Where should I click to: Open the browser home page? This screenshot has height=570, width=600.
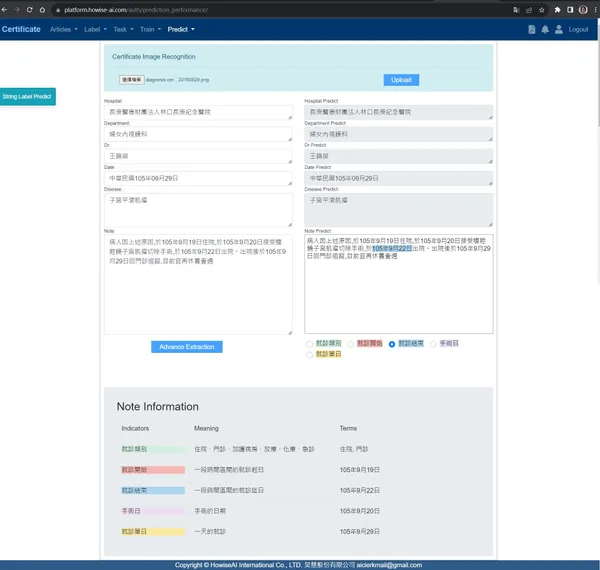click(42, 10)
